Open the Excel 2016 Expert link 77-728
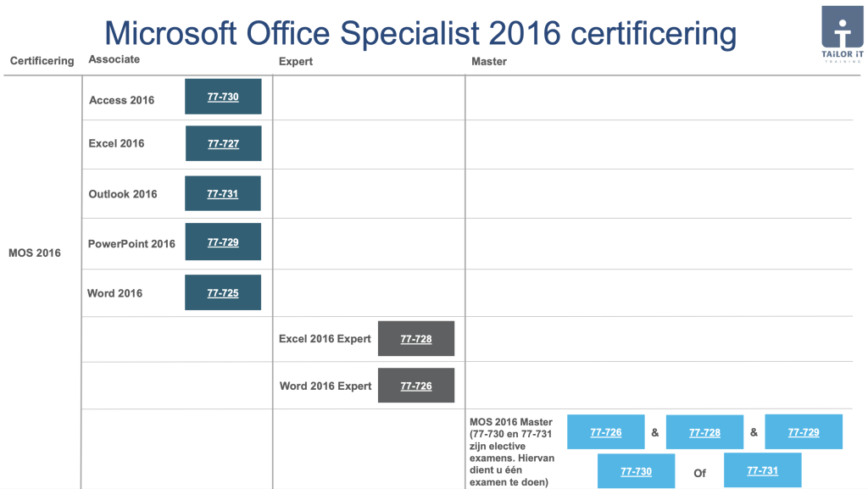Screen dimensions: 868x489 click(416, 338)
